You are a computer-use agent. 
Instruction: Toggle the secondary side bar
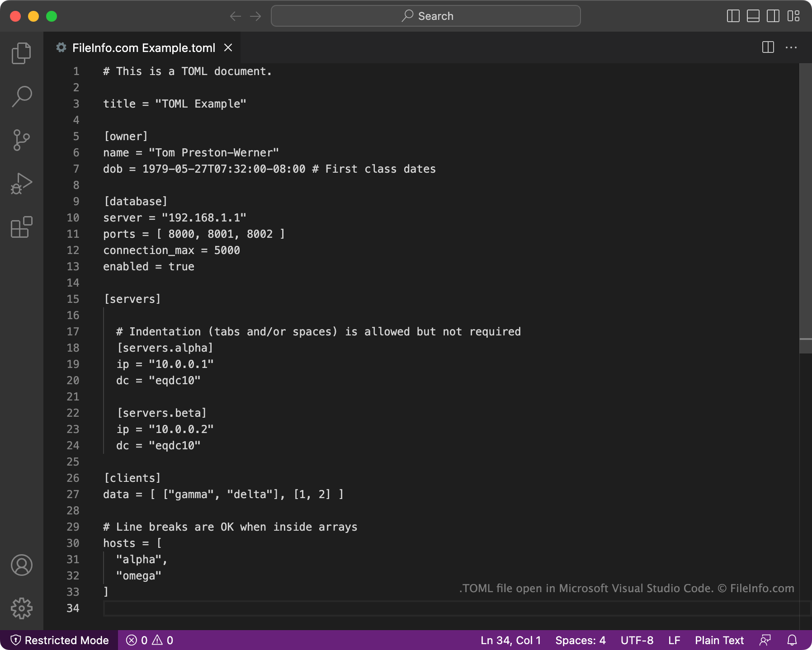coord(772,16)
